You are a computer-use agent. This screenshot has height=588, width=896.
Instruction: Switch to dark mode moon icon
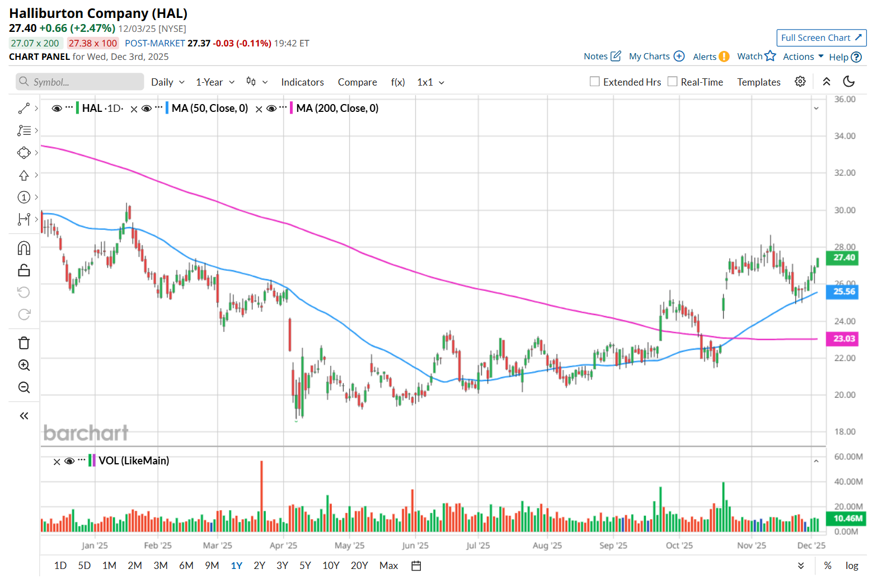(848, 82)
